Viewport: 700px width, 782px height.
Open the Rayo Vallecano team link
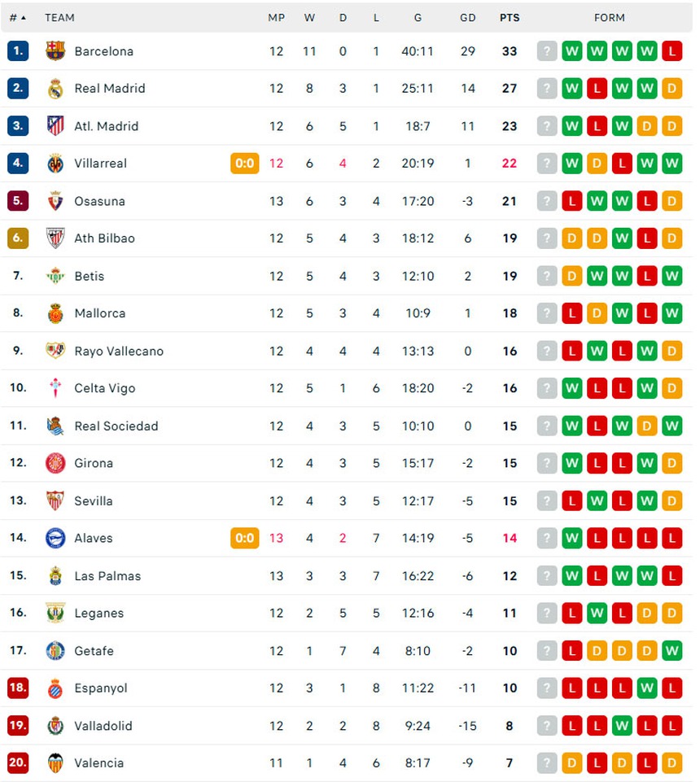pos(119,352)
